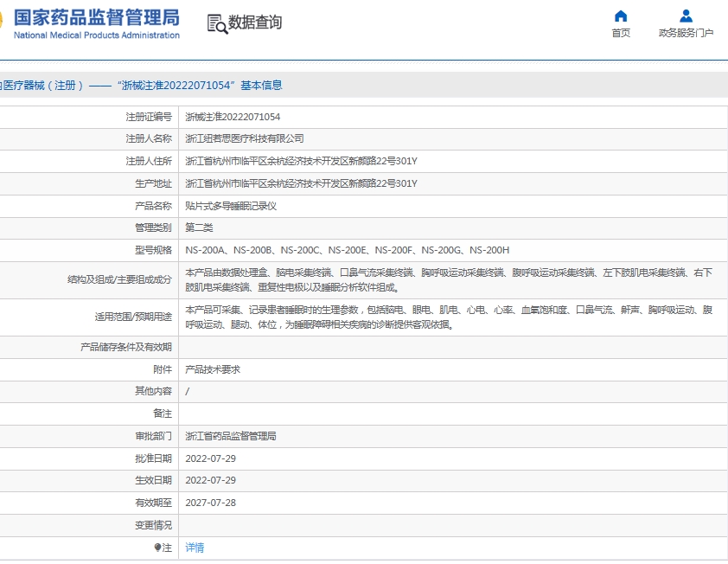Click the 注册证编号 field label
The height and width of the screenshot is (564, 728).
(x=149, y=117)
